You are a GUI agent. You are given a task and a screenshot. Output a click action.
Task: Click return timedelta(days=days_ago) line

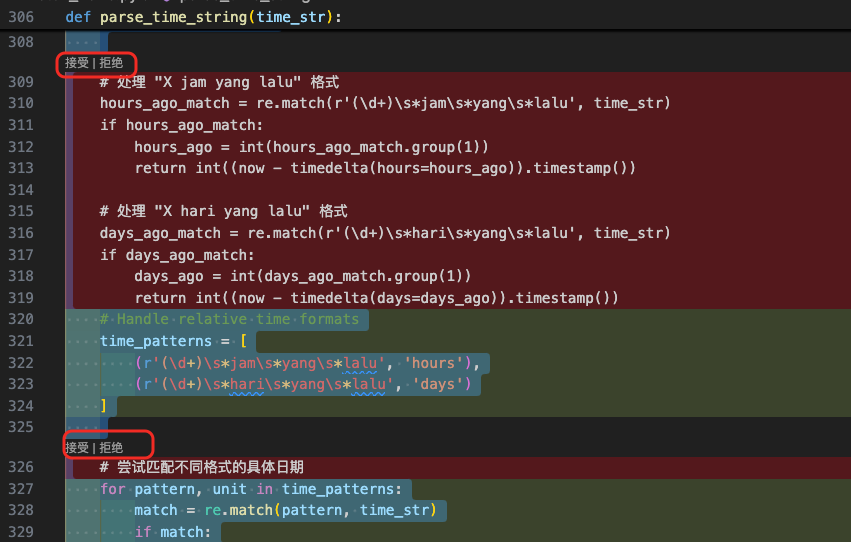click(x=376, y=298)
